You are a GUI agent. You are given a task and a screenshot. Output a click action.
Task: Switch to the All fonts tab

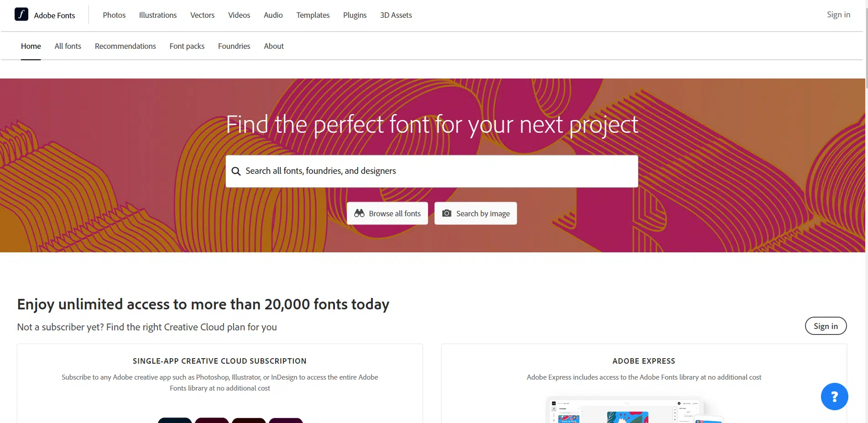pyautogui.click(x=68, y=46)
